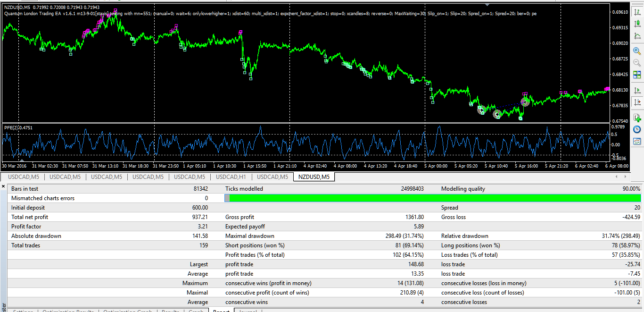Click the Loss trades value 57 (35.85%)
Image resolution: width=644 pixels, height=312 pixels.
point(625,255)
